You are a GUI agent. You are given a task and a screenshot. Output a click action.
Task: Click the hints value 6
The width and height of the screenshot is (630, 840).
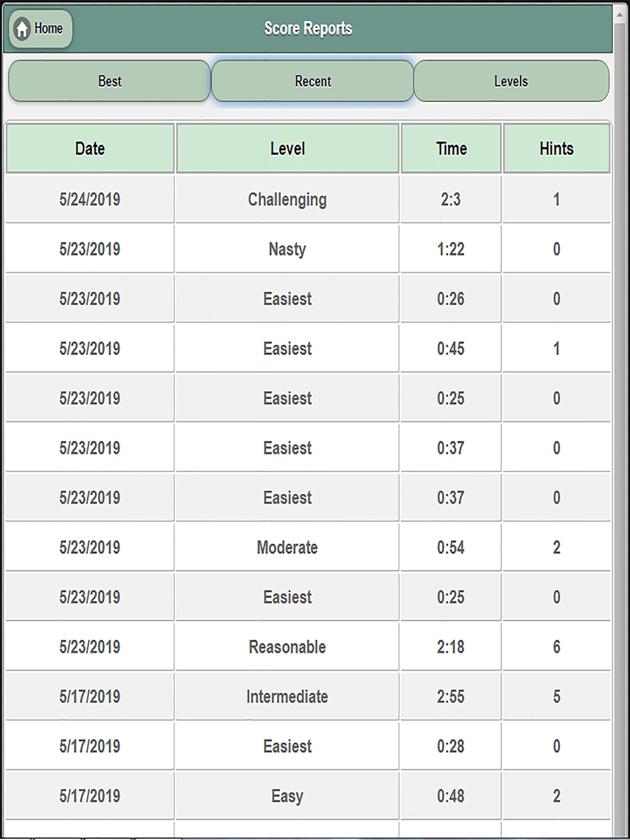[x=556, y=647]
